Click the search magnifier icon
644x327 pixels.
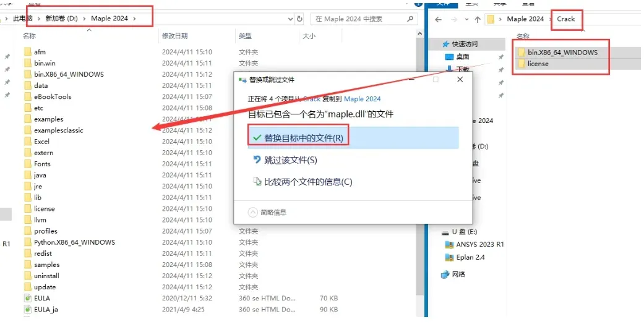pos(410,19)
